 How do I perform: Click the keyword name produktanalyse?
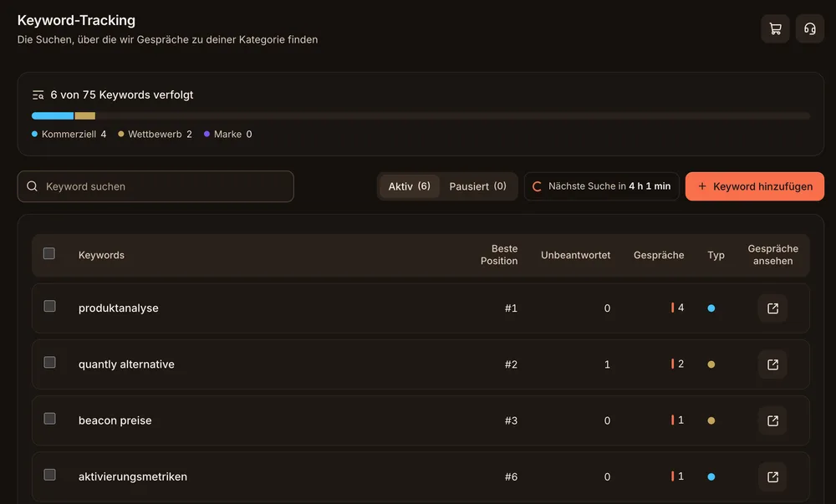(x=119, y=308)
